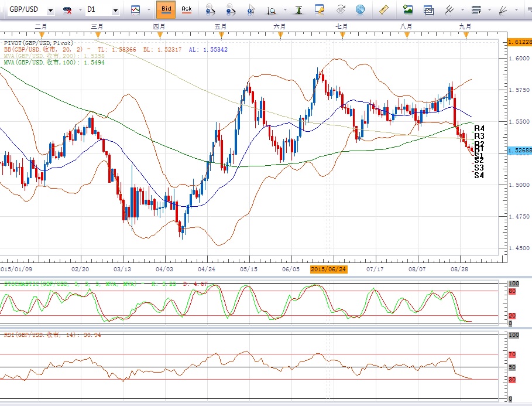Click the RSI indicator label
Viewport: 532px width, 406px height.
click(53, 335)
